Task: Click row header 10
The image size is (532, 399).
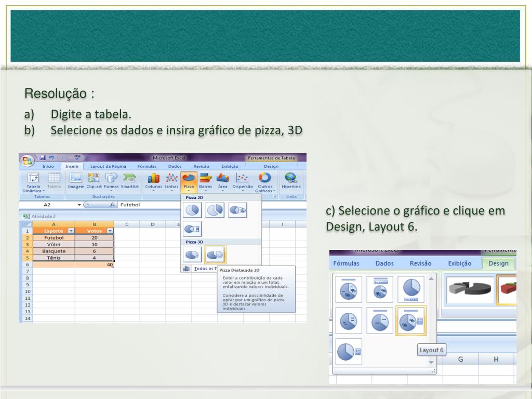Action: click(28, 291)
